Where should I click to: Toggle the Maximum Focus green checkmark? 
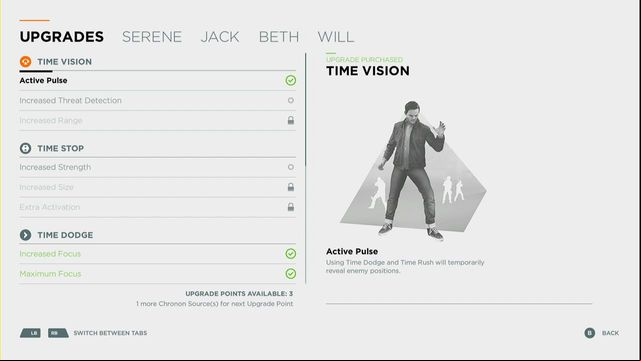click(x=291, y=274)
